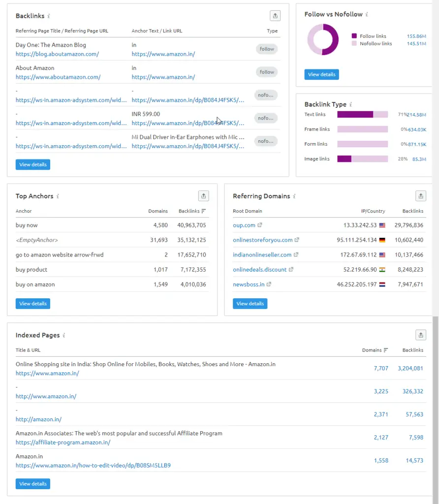Open info icon beside Follow vs Nofollow

click(x=367, y=14)
